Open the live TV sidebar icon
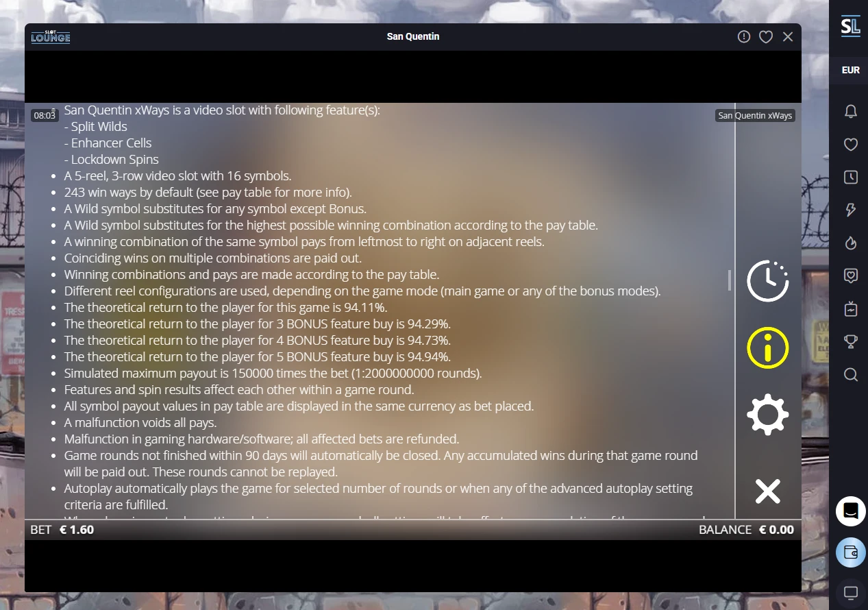 pos(851,309)
